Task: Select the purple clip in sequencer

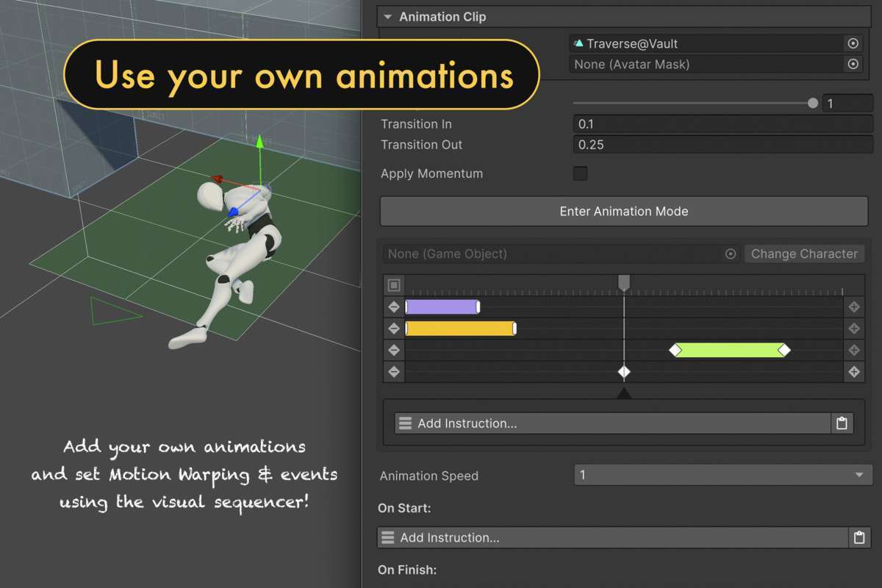Action: [442, 307]
